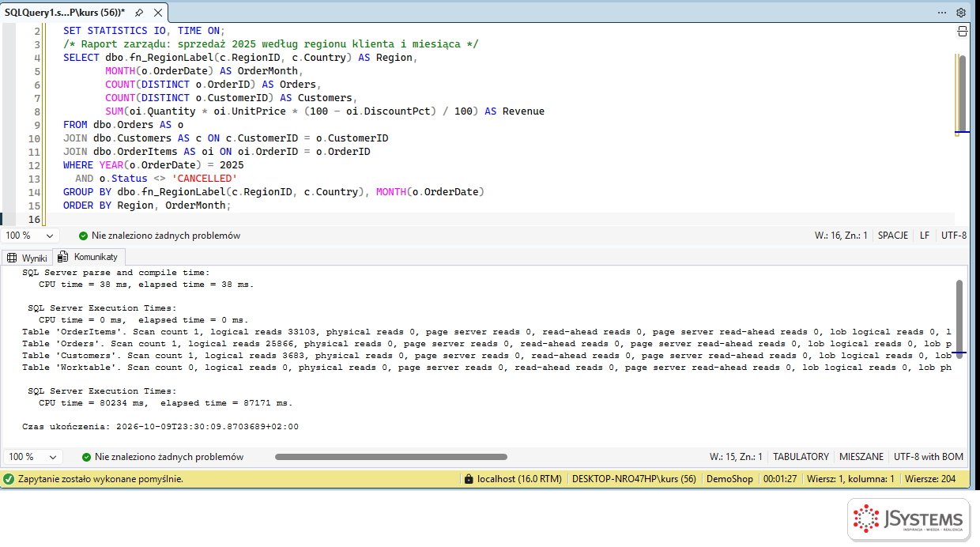Switch to the Wyniki results tab
Screen dimensions: 980x547
[x=28, y=258]
